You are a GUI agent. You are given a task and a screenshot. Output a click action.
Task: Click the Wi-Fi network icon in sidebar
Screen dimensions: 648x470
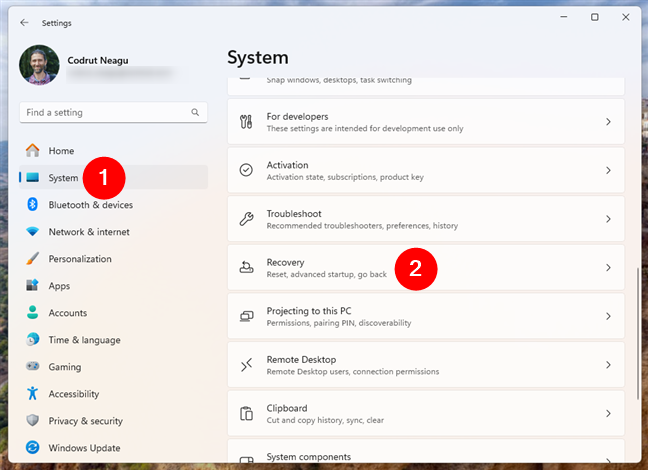32,231
